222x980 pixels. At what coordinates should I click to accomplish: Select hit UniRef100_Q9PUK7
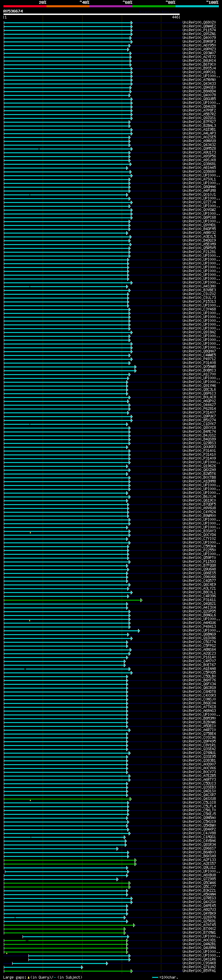click(199, 416)
